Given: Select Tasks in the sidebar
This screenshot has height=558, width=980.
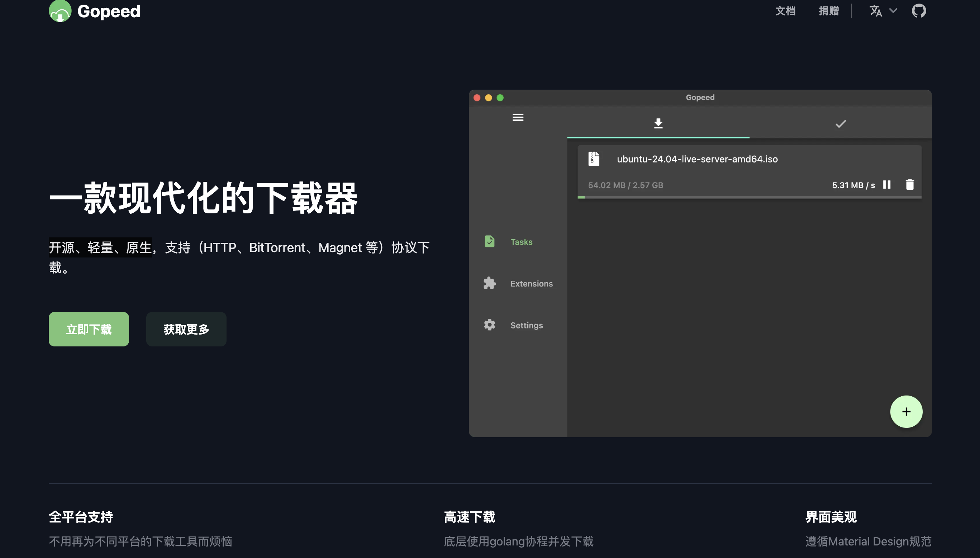Looking at the screenshot, I should coord(521,242).
